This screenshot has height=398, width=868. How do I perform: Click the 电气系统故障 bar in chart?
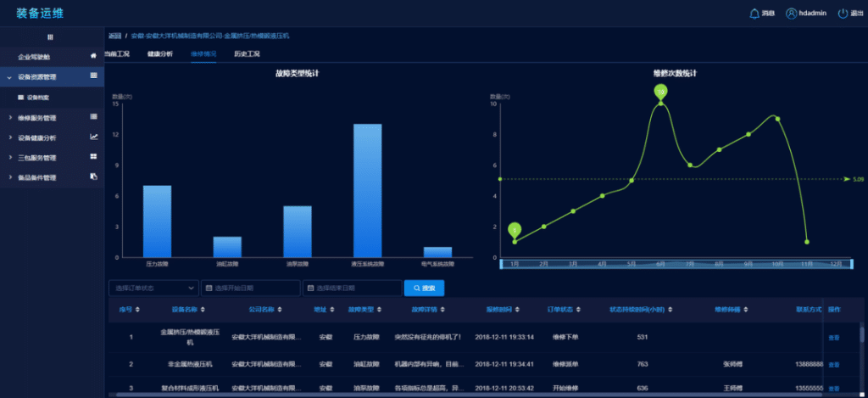click(437, 252)
